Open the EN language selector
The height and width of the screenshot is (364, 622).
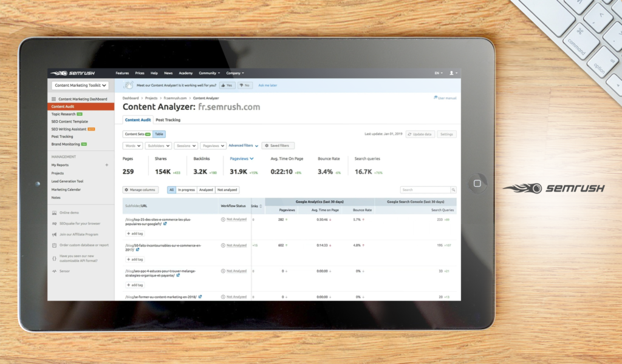tap(438, 73)
